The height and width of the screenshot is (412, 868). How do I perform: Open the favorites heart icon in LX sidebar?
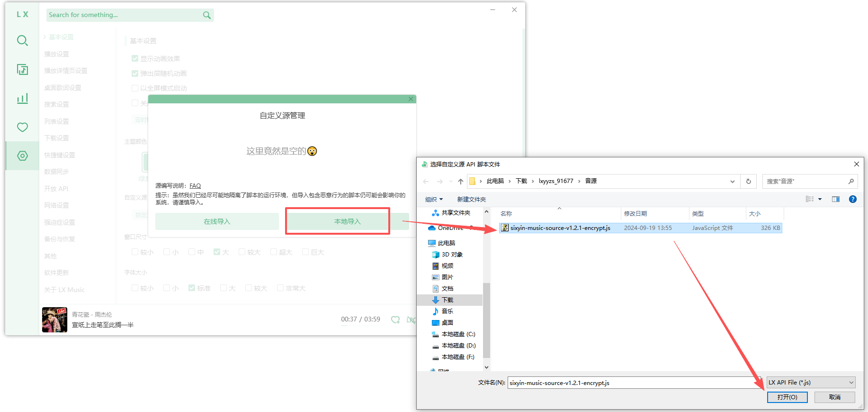[x=22, y=127]
